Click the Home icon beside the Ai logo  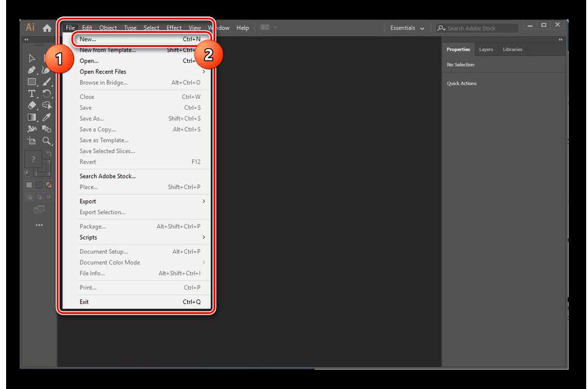[47, 28]
